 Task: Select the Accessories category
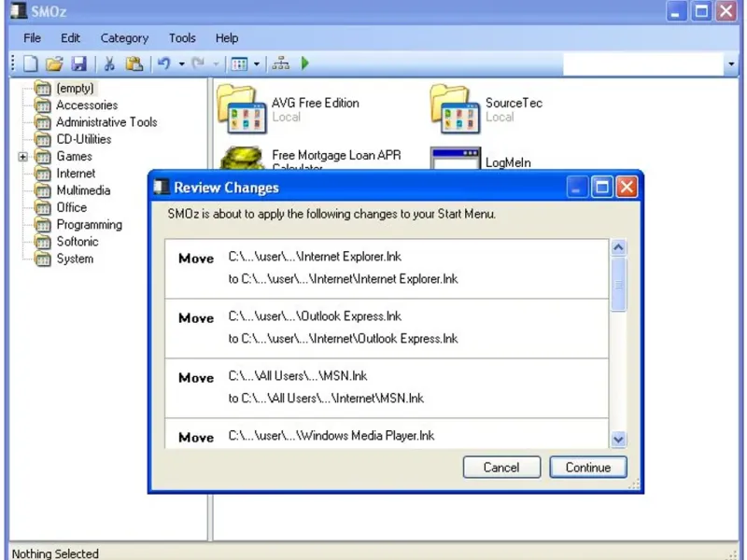click(x=87, y=105)
